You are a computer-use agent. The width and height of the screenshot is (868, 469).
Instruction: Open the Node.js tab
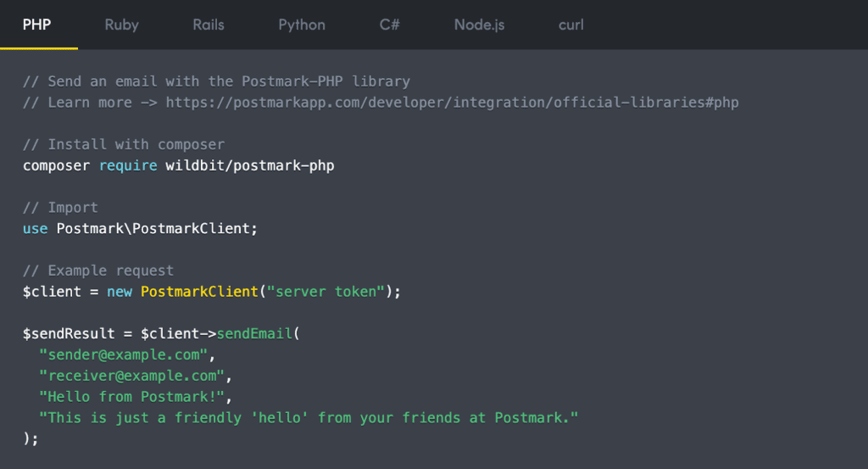tap(479, 25)
